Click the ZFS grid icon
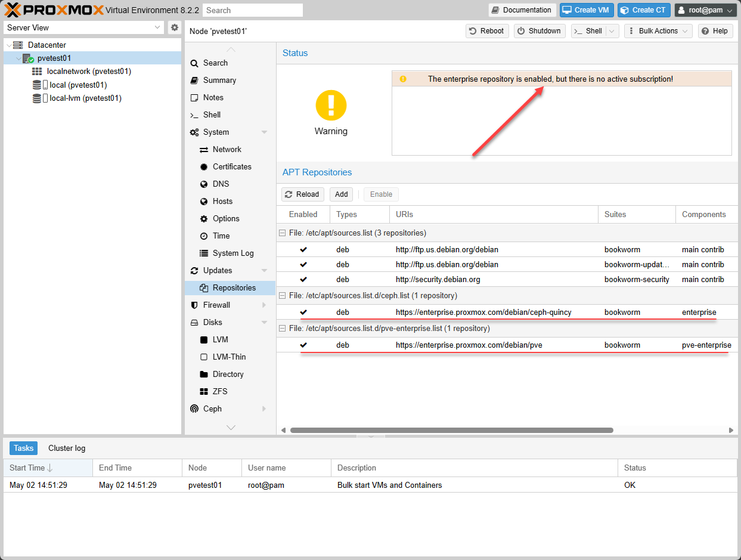The height and width of the screenshot is (560, 741). (x=204, y=392)
